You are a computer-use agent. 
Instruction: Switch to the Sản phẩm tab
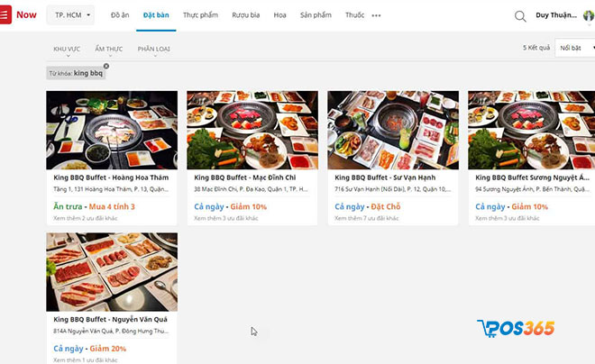coord(316,15)
